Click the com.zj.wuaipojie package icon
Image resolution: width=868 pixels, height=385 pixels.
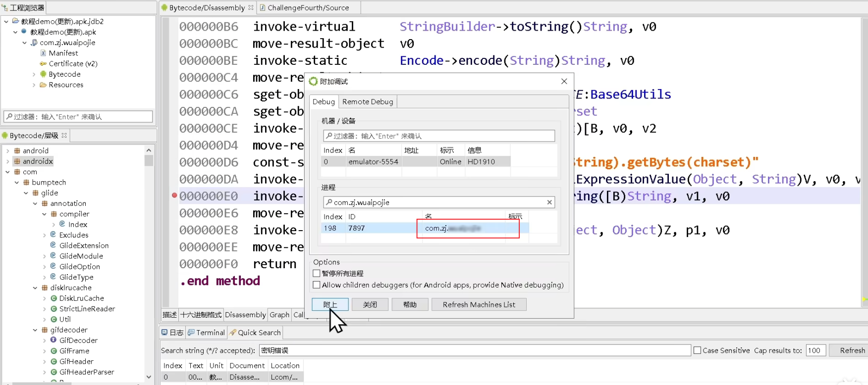pyautogui.click(x=34, y=43)
